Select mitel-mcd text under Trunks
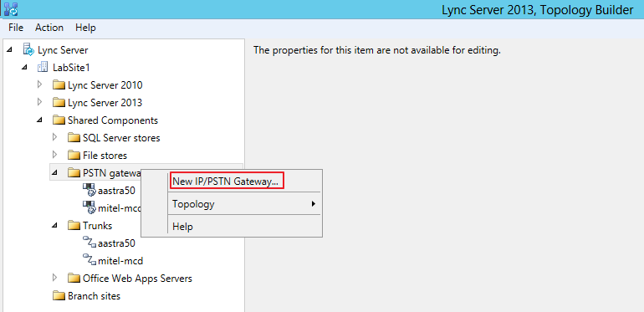Viewport: 644px width, 312px height. (120, 261)
